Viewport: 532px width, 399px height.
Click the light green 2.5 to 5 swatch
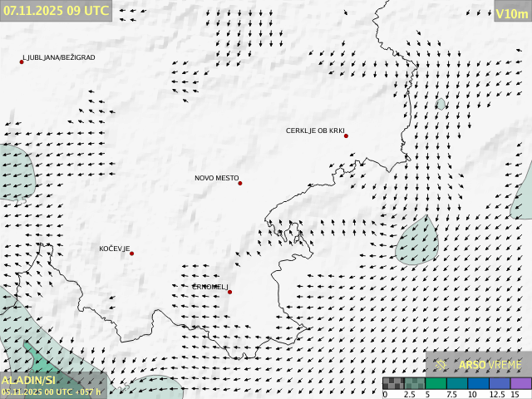[415, 384]
